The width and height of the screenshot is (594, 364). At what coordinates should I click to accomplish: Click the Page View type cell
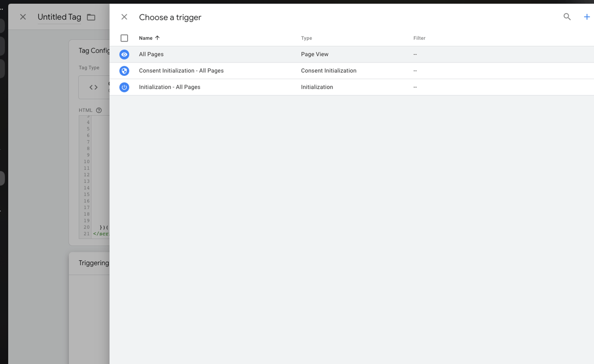point(315,55)
